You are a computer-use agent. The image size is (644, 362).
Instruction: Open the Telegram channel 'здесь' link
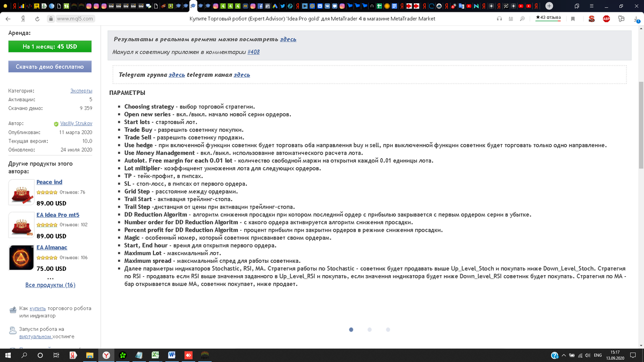point(242,75)
